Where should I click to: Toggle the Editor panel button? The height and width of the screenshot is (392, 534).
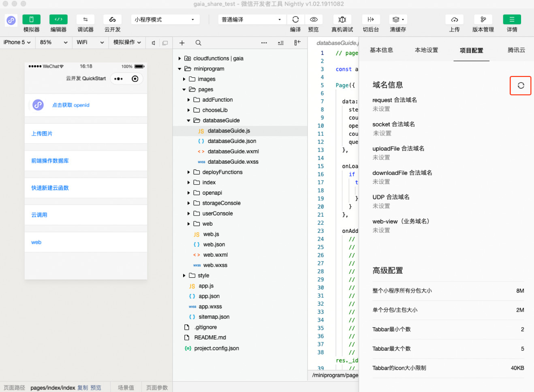[58, 19]
